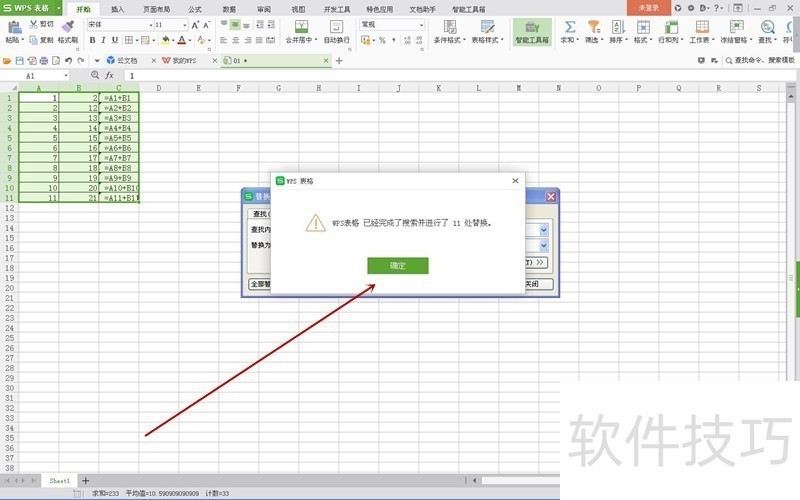800x500 pixels.
Task: Click the 排序 sort icon
Action: (x=618, y=27)
